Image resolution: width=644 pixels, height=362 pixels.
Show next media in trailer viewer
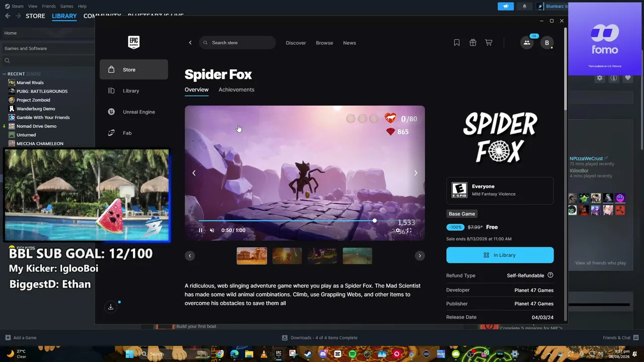click(x=416, y=173)
